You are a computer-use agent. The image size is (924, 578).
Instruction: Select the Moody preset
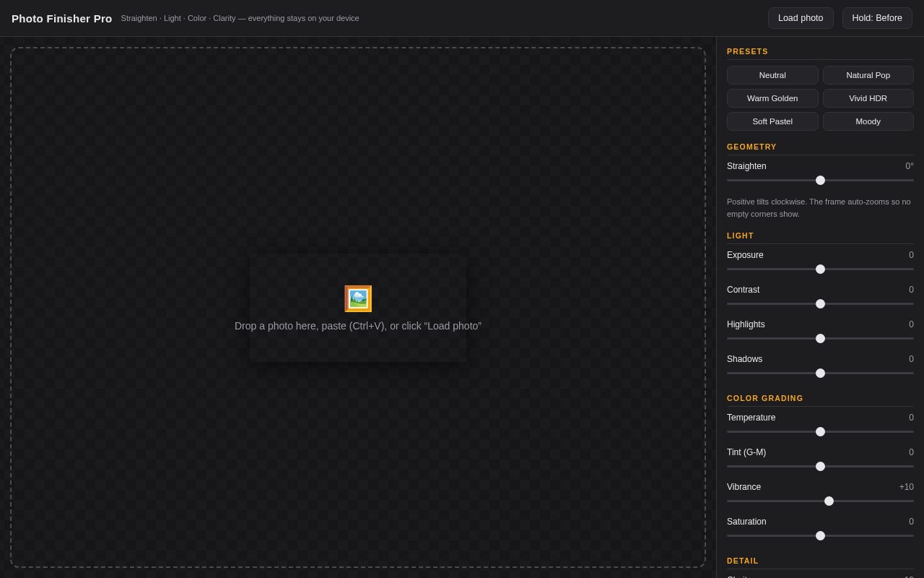coord(868,121)
